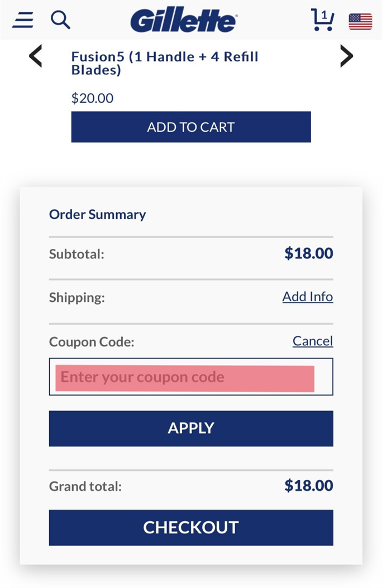Click the Grand total amount

(x=308, y=485)
